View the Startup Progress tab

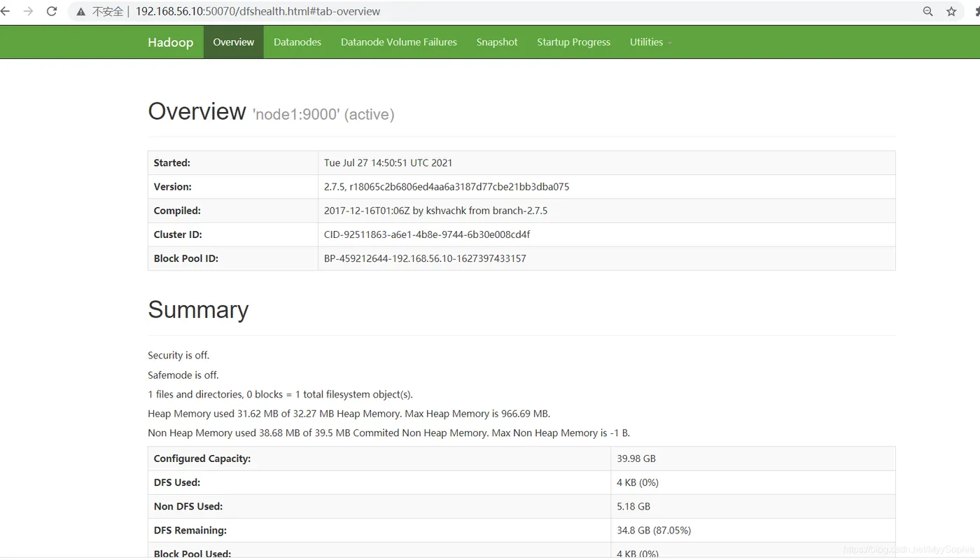click(574, 42)
